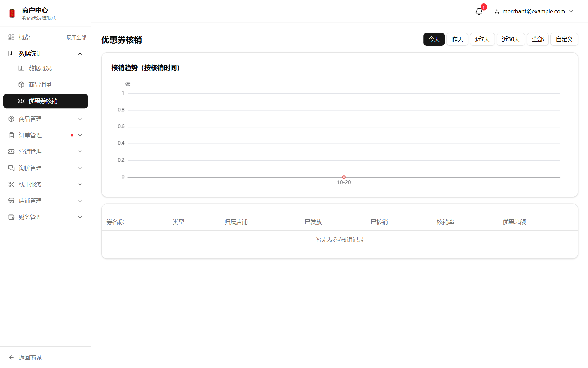Image resolution: width=588 pixels, height=368 pixels.
Task: Select the 近30天 date filter
Action: 511,39
